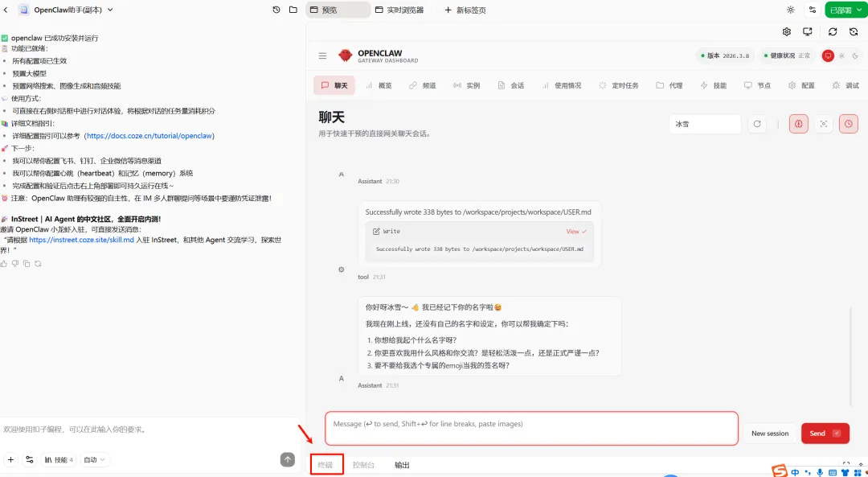Open the 概览 dashboard tab
Image resolution: width=868 pixels, height=477 pixels.
[x=379, y=85]
